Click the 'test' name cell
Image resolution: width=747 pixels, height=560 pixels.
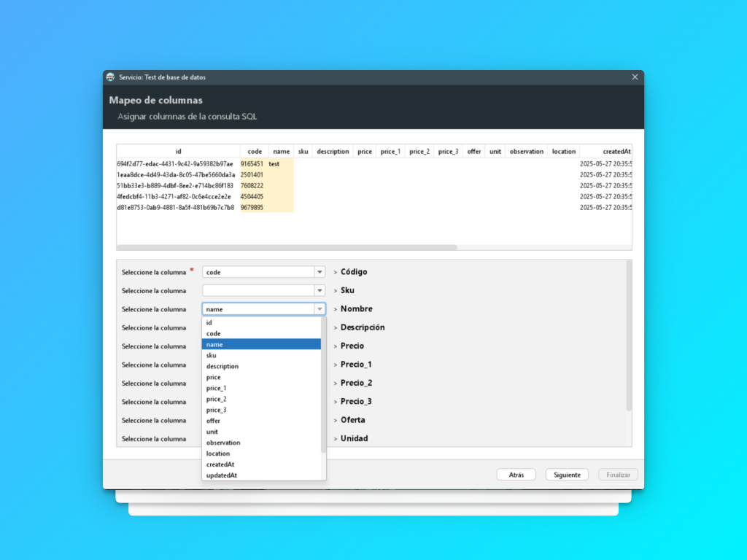[281, 164]
